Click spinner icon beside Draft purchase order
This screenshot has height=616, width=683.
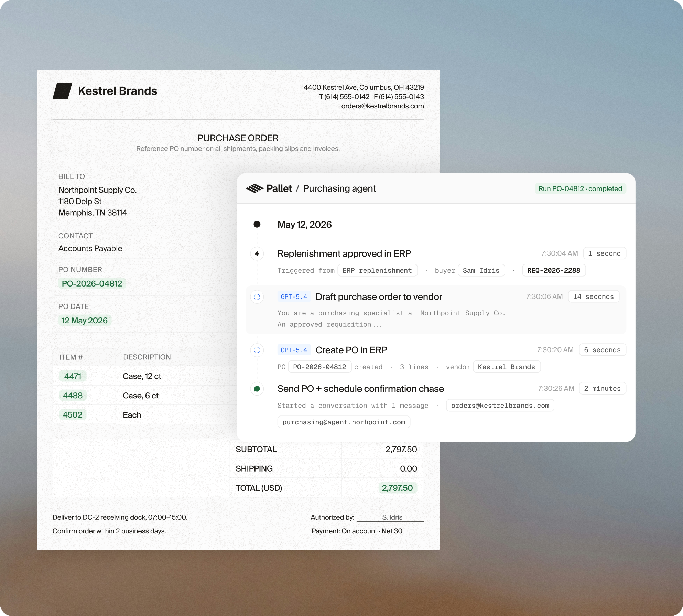coord(257,296)
